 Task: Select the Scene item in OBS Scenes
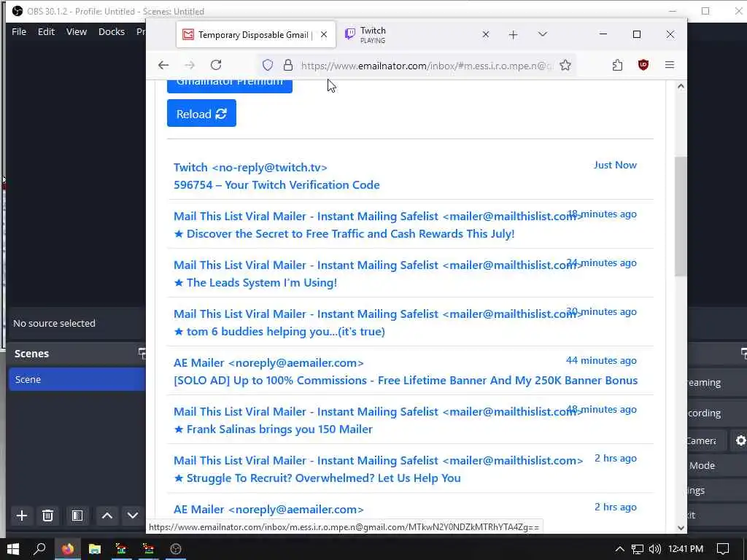pyautogui.click(x=77, y=379)
